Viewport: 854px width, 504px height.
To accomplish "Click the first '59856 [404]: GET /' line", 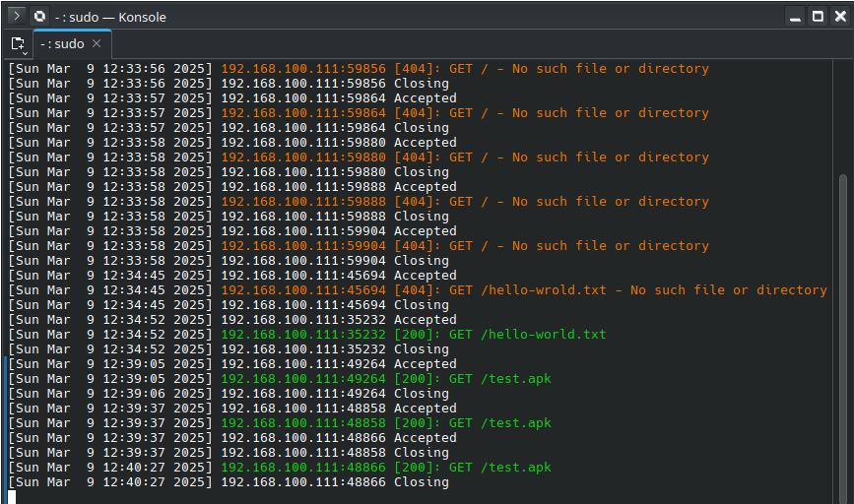I will [359, 69].
